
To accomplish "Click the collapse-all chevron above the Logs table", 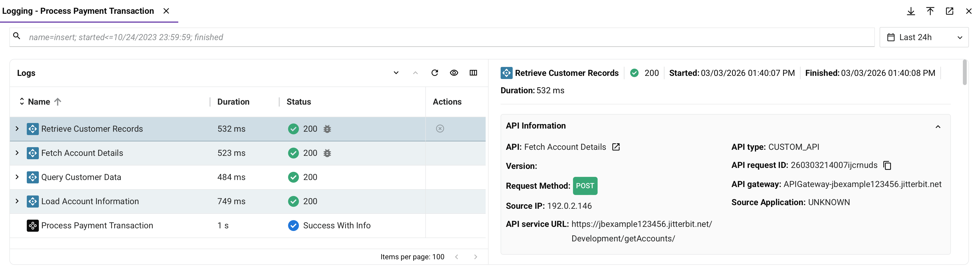I will pyautogui.click(x=415, y=73).
